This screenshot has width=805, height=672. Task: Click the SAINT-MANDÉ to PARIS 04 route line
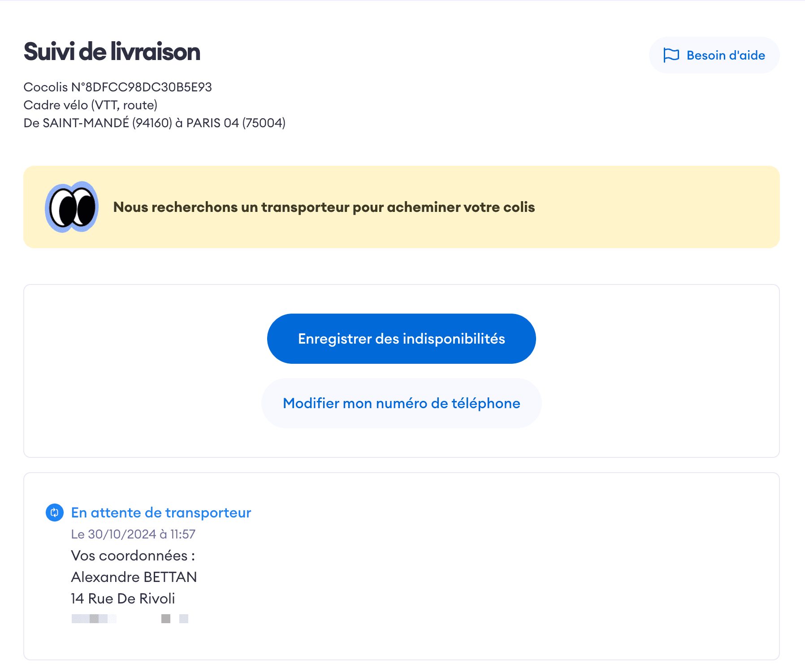pos(154,123)
